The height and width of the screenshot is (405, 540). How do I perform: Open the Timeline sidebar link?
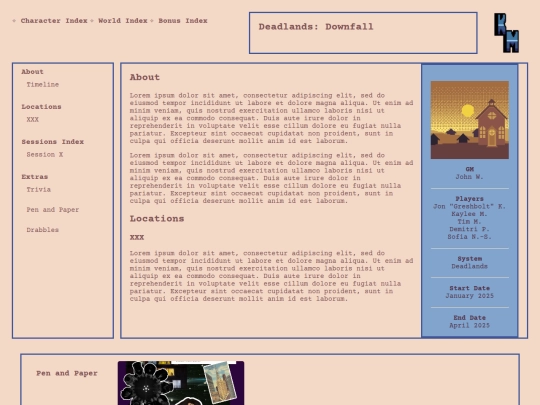(43, 84)
